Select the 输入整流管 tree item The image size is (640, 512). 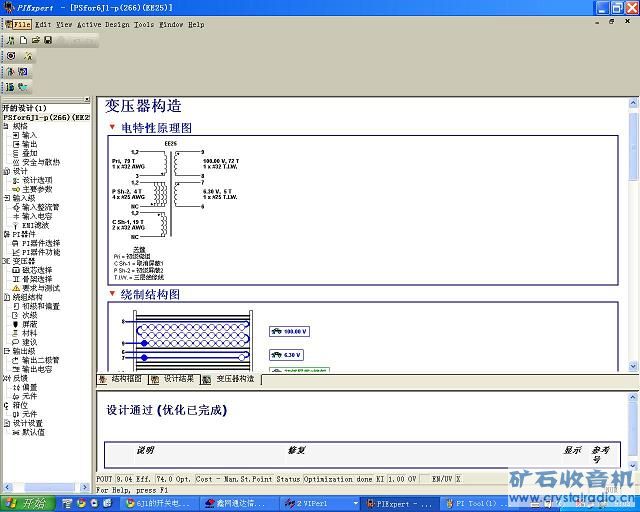point(40,207)
